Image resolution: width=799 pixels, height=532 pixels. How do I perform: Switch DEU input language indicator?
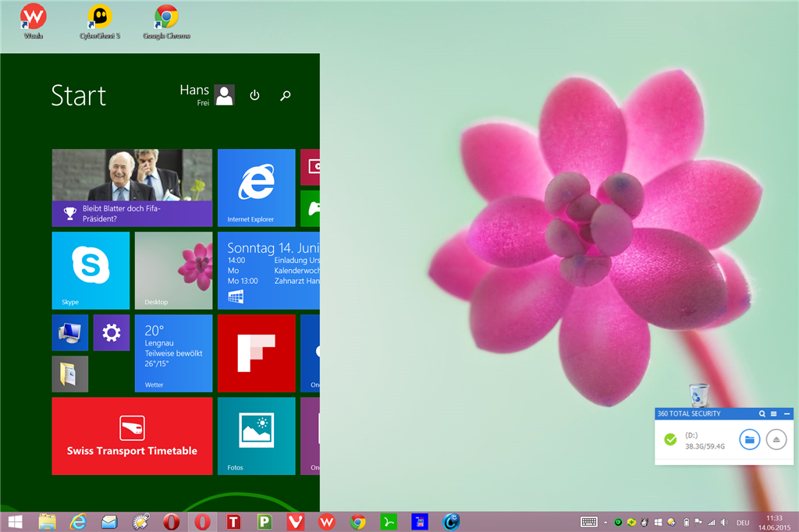point(743,523)
